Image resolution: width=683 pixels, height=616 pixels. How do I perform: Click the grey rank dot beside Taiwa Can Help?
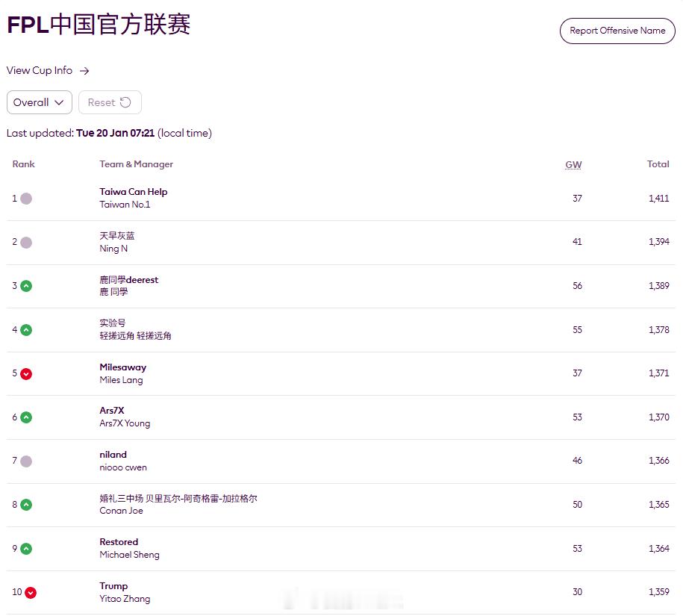(25, 199)
